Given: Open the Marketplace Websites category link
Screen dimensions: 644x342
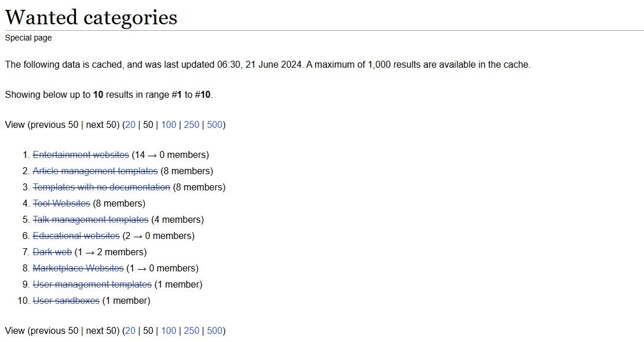Looking at the screenshot, I should 78,268.
